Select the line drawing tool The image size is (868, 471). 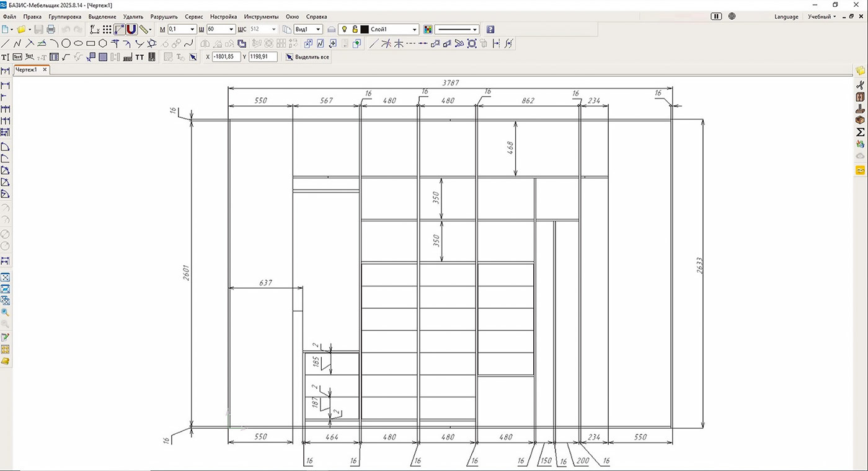[6, 43]
